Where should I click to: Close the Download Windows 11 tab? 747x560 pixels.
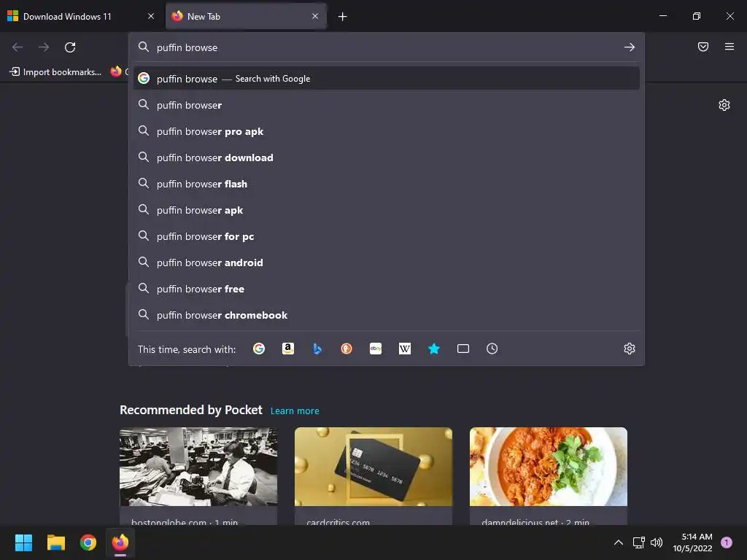[151, 16]
